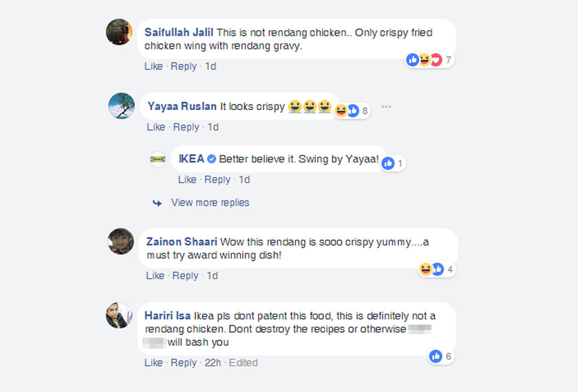Like Saifullah Jalil's comment
Image resolution: width=578 pixels, height=392 pixels.
153,67
